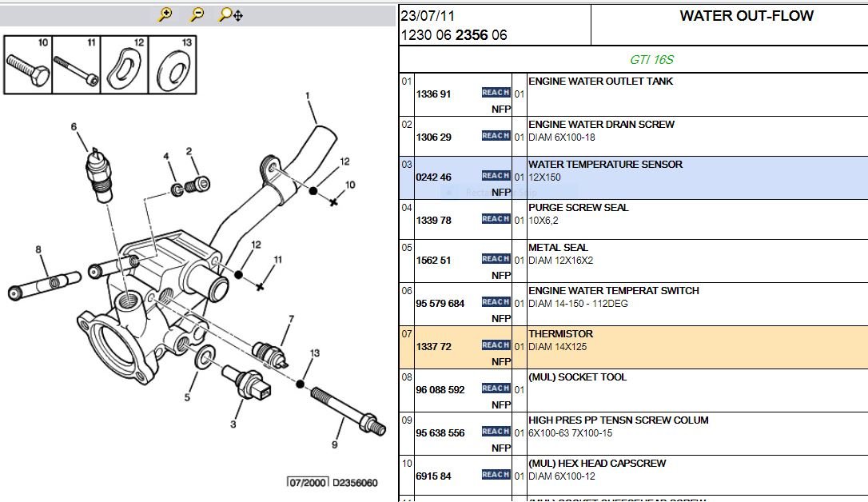868x502 pixels.
Task: Open REACH badge for part 96 088 592
Action: pos(496,388)
